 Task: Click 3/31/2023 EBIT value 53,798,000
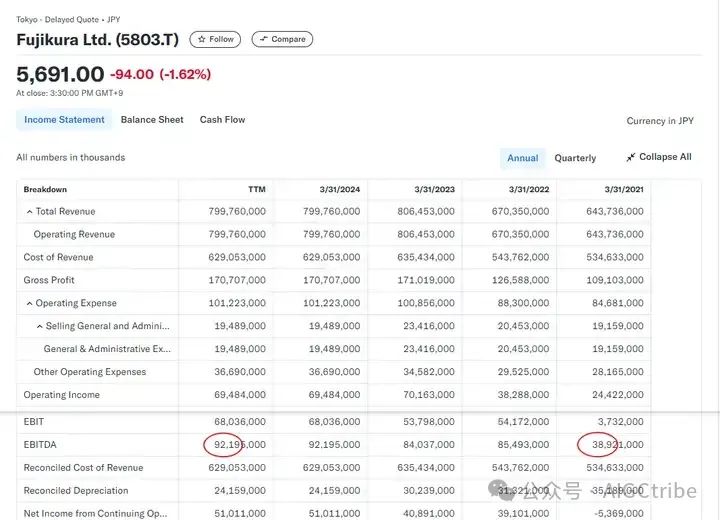(429, 422)
